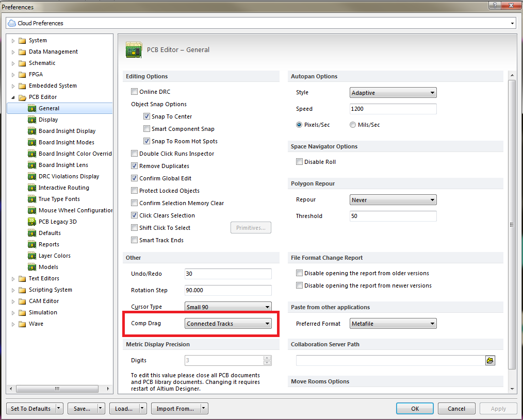
Task: Click the Data Management folder icon
Action: [22, 52]
